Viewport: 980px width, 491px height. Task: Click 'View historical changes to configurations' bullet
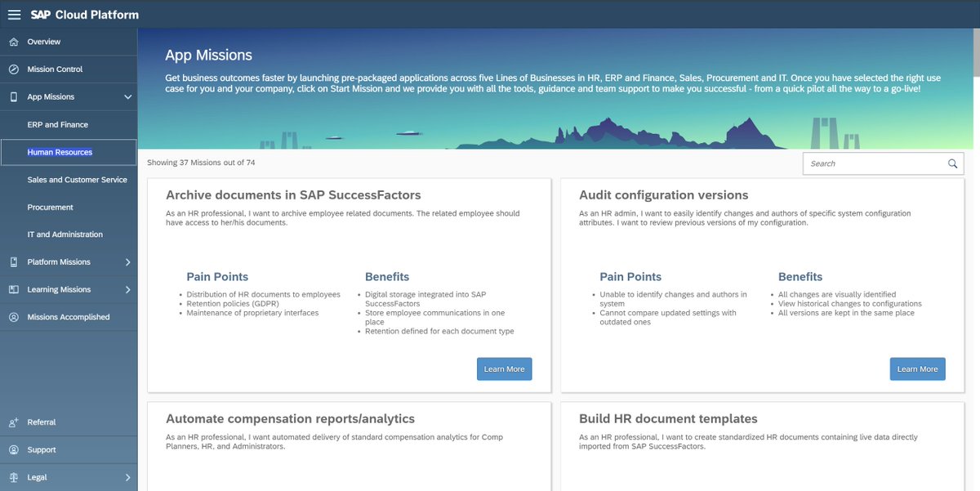[x=850, y=304]
